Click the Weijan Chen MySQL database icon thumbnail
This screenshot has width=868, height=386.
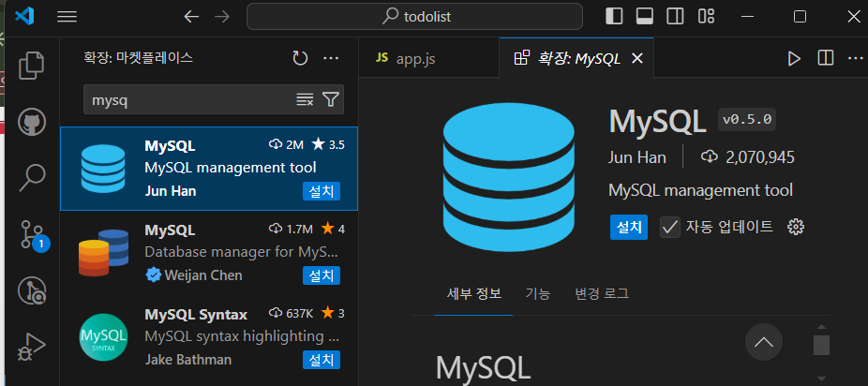click(x=103, y=253)
